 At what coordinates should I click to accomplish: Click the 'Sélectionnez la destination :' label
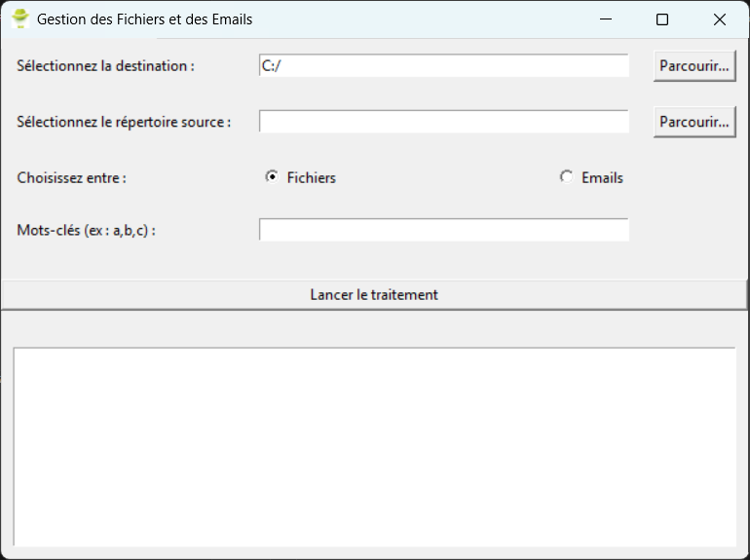click(106, 66)
